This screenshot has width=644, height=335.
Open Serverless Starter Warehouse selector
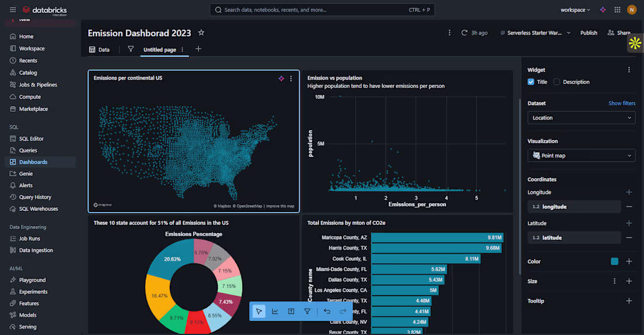coord(535,33)
